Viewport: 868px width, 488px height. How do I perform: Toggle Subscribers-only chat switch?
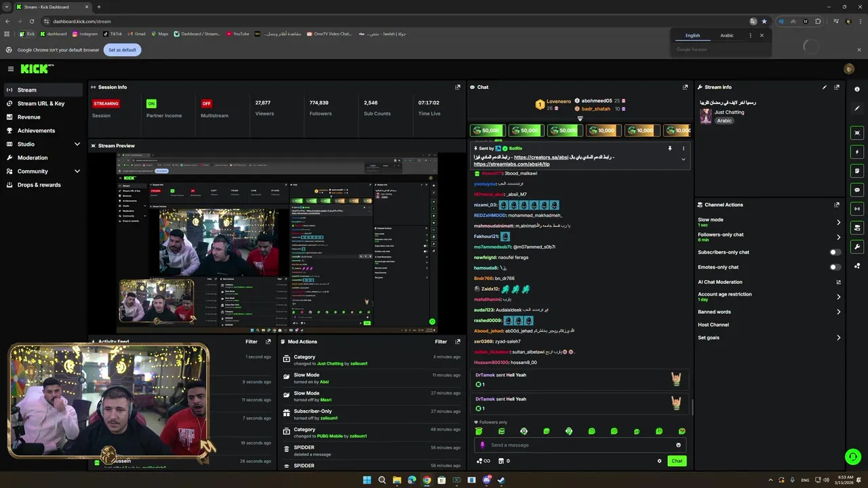pos(835,252)
